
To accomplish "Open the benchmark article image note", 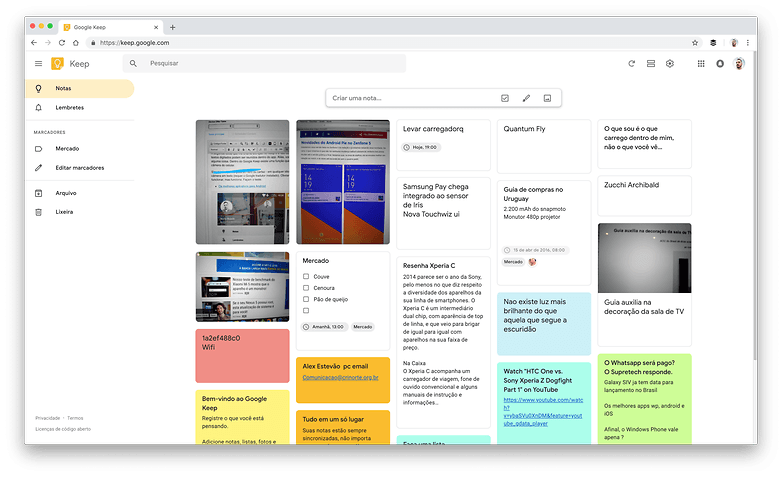I will tap(242, 287).
